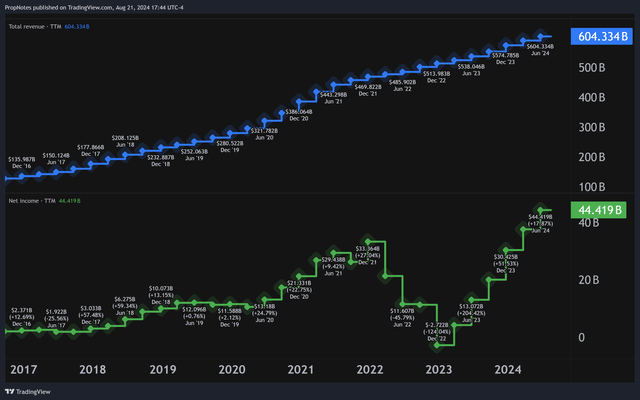Viewport: 640px width, 400px height.
Task: Select the Total revenue TTM legend
Action: (x=49, y=27)
